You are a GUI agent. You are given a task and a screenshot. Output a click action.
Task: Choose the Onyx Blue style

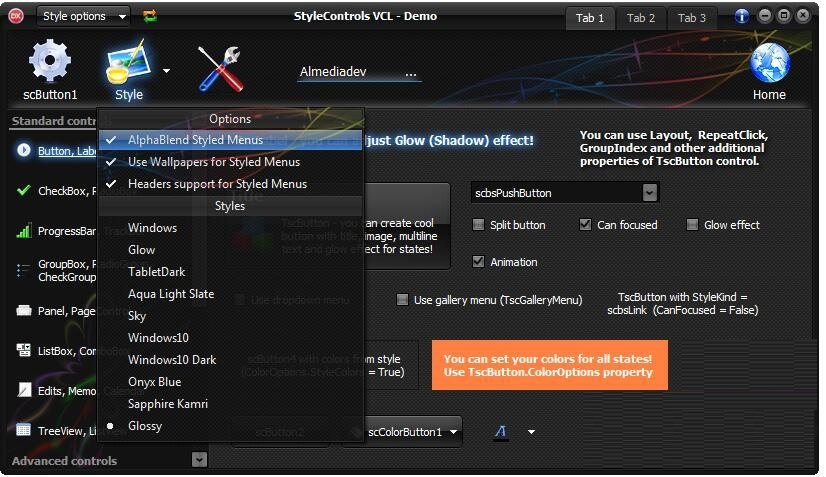pyautogui.click(x=230, y=382)
